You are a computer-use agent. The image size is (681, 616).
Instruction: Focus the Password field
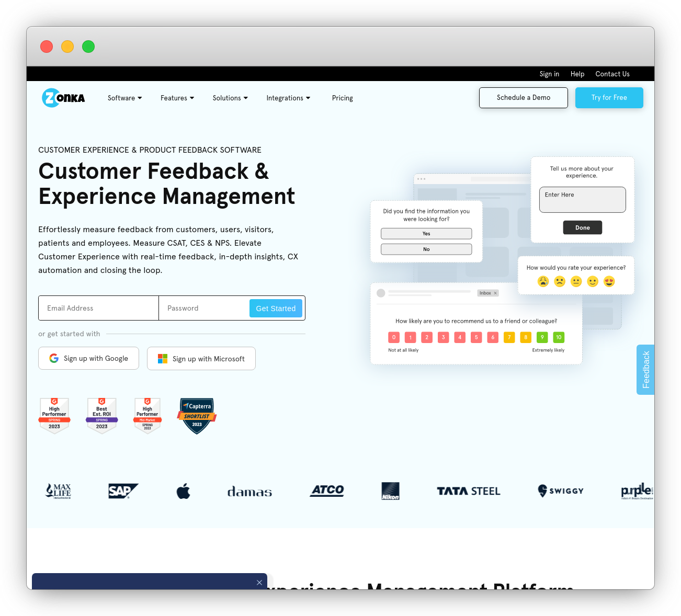pyautogui.click(x=204, y=308)
